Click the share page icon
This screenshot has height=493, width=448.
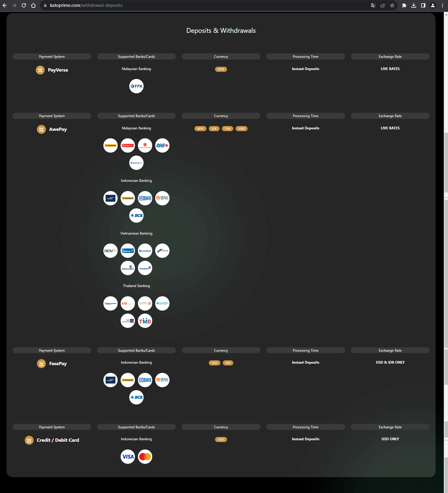tap(383, 5)
